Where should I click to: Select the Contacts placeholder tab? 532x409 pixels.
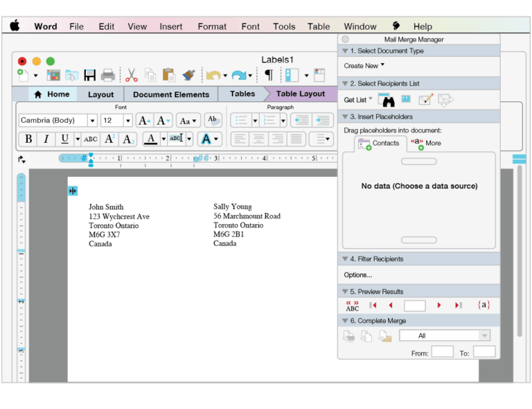380,143
